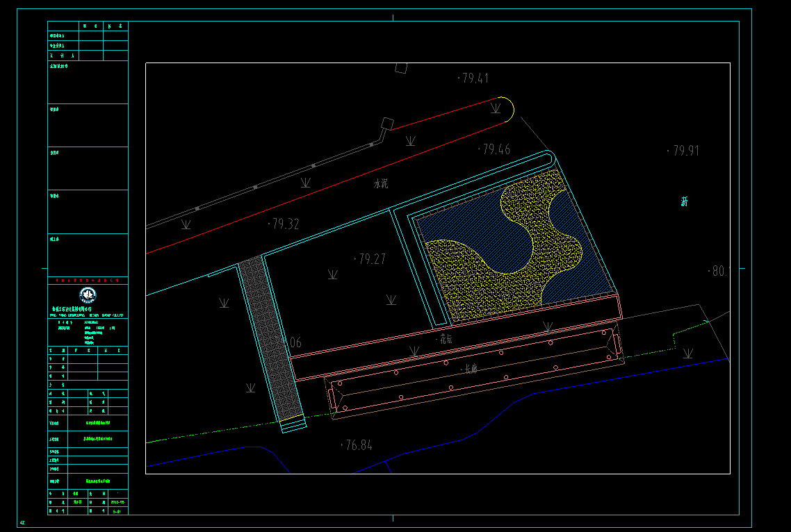Click the yellow semicircle arc at road end
The image size is (791, 532).
[510, 110]
